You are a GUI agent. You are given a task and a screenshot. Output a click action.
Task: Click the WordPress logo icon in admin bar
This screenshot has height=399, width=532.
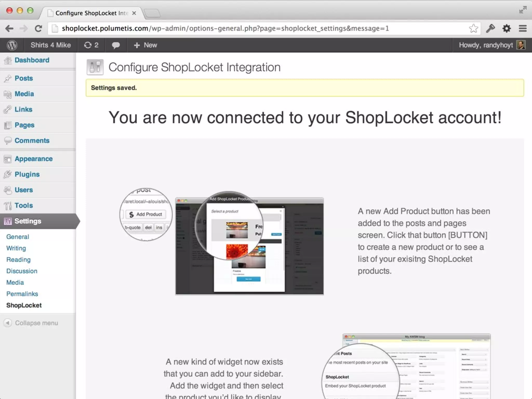coord(12,45)
